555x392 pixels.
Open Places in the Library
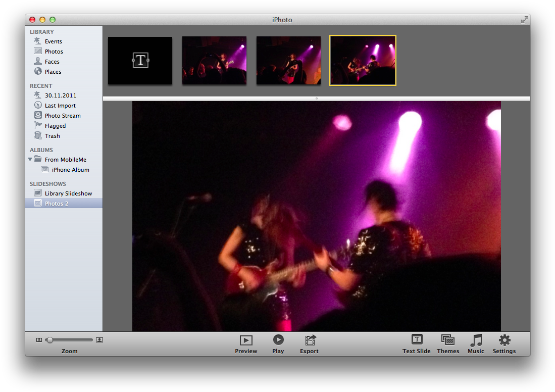coord(53,72)
